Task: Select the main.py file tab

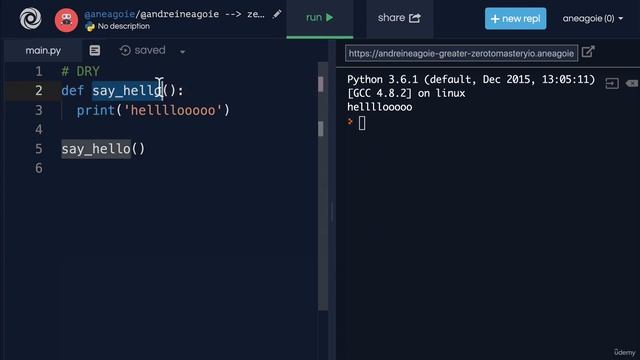Action: click(x=43, y=51)
